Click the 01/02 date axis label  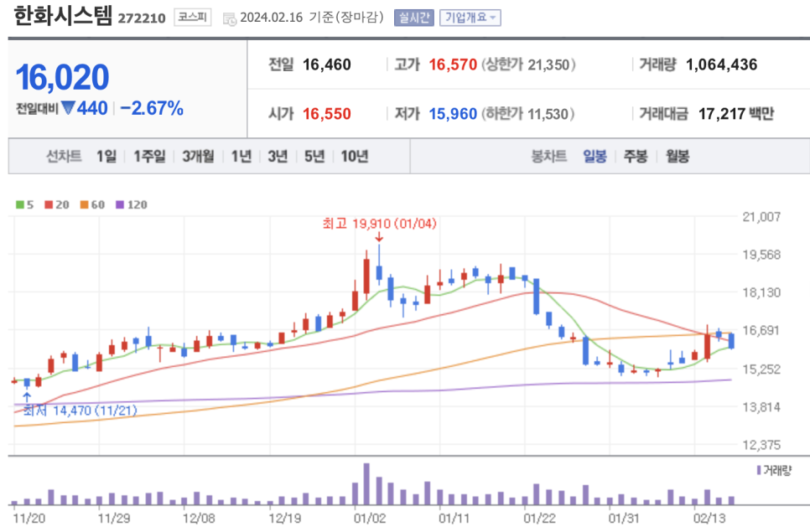coord(369,518)
